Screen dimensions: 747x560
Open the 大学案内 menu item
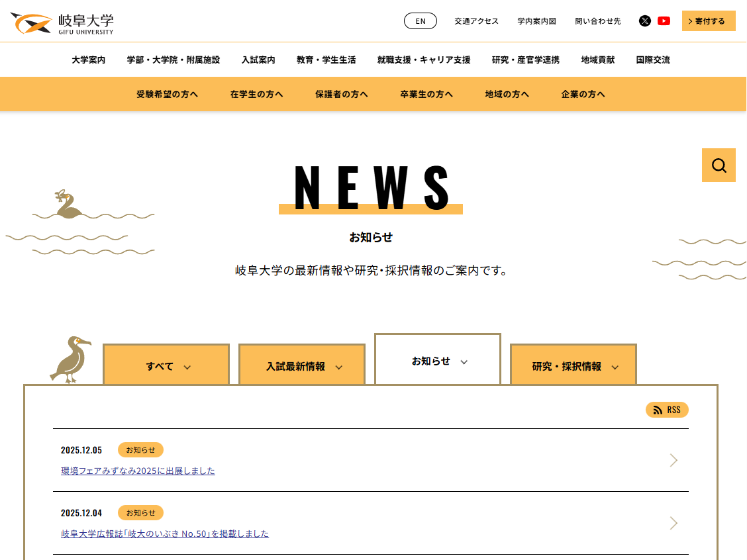[89, 60]
